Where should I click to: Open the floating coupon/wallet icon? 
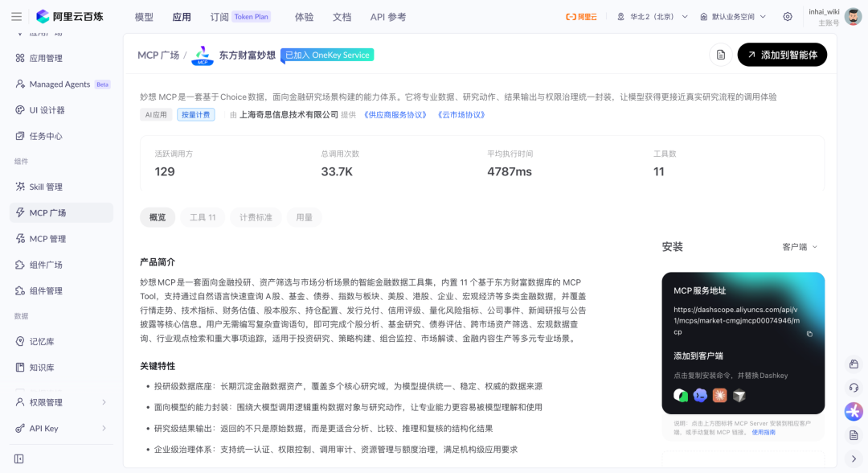(x=854, y=364)
